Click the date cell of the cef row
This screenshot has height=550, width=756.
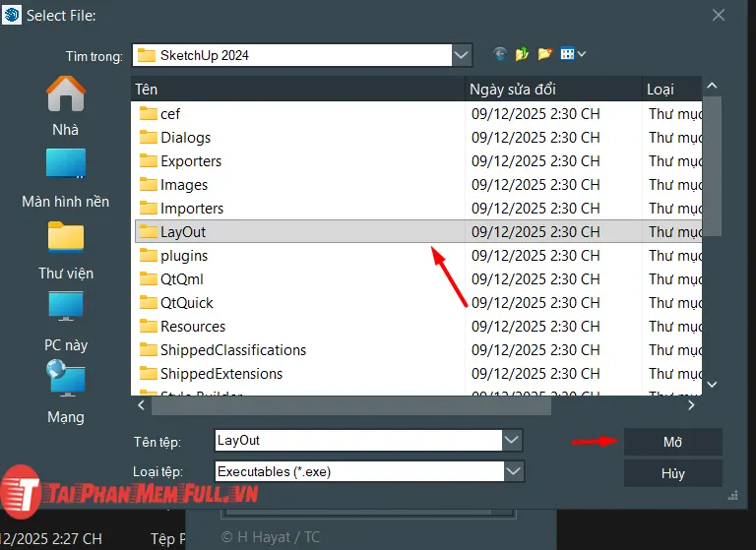point(535,114)
